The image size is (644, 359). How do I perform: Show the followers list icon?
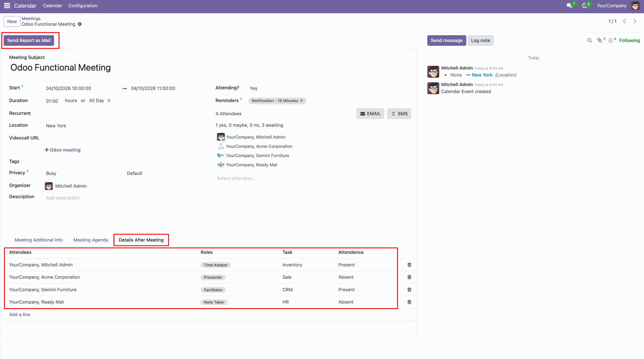pos(611,41)
